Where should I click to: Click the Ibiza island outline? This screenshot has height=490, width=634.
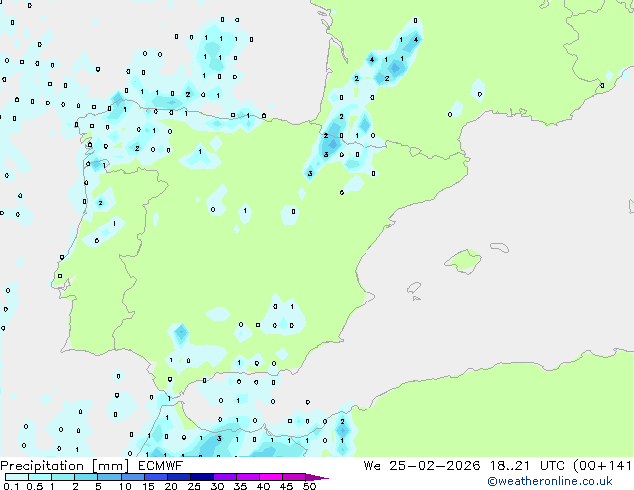[x=414, y=288]
